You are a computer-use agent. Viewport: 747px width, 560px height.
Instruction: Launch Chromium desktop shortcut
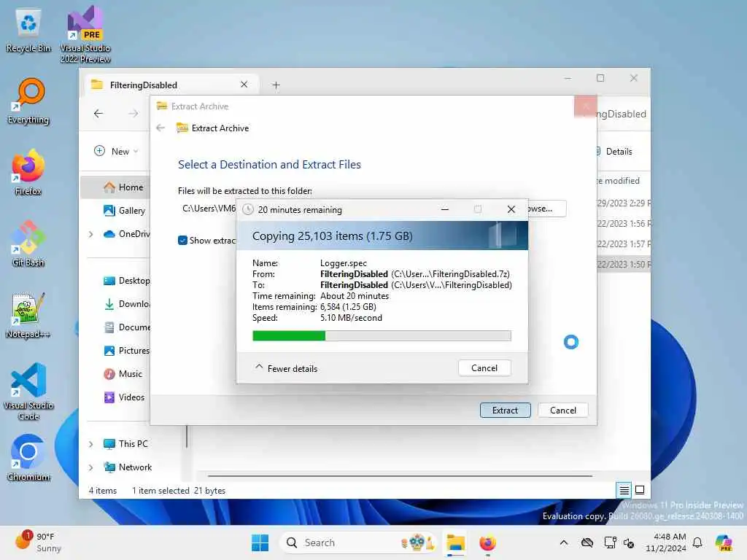coord(28,458)
